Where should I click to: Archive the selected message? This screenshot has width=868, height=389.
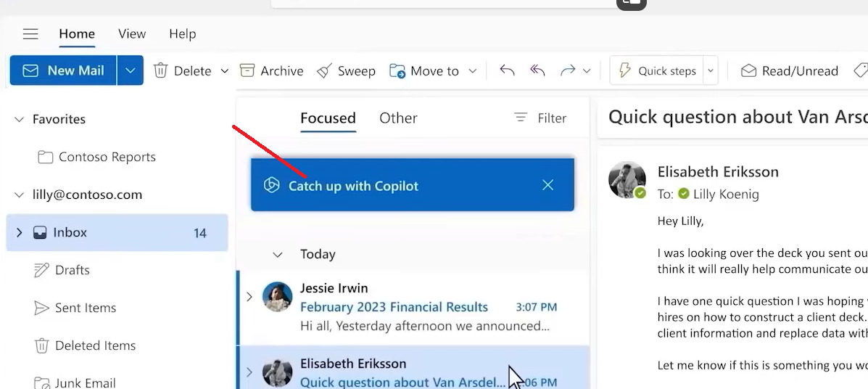pyautogui.click(x=271, y=71)
